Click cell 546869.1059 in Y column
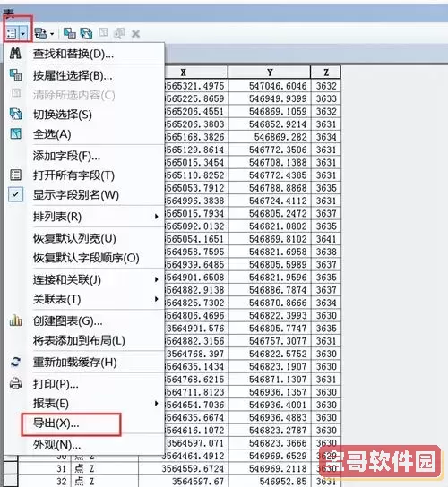 coord(270,111)
